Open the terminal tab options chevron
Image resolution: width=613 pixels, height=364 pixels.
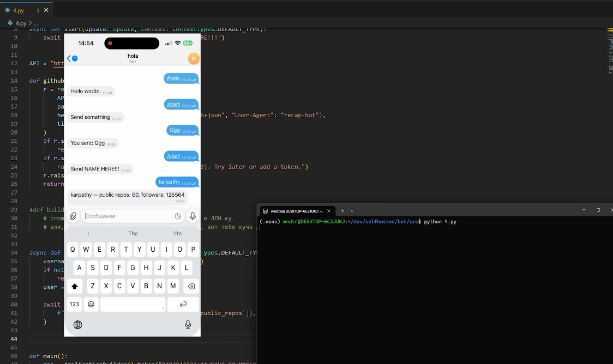click(x=351, y=210)
